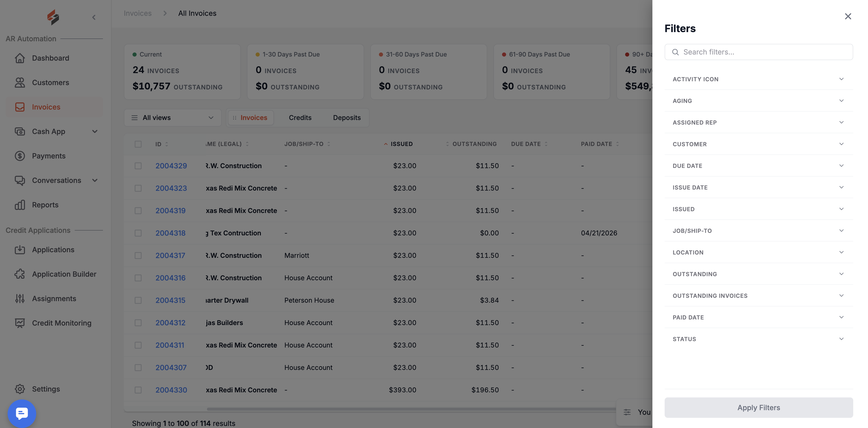Go to Credit Monitoring in the sidebar
Image resolution: width=868 pixels, height=428 pixels.
(x=54, y=323)
